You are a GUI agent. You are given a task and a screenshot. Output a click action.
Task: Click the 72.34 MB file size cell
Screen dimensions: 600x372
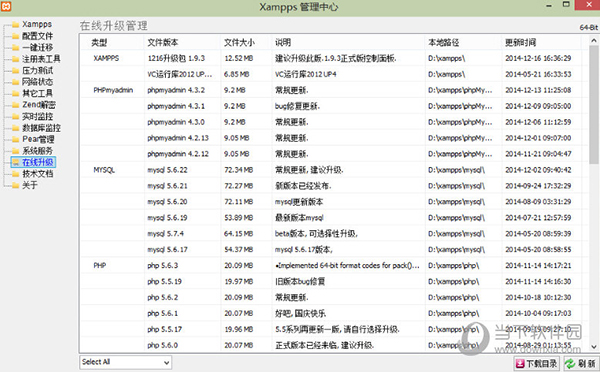239,170
